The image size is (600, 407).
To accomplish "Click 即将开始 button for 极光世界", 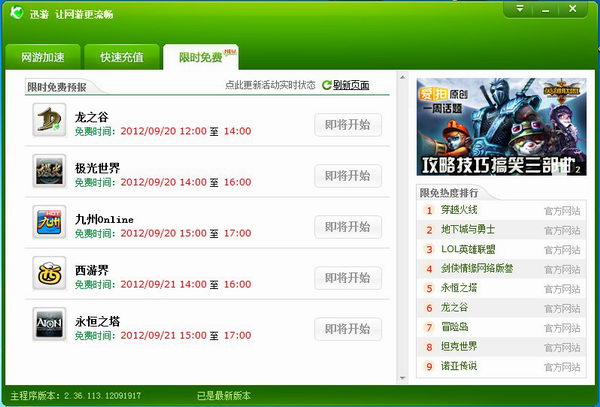I will coord(348,176).
